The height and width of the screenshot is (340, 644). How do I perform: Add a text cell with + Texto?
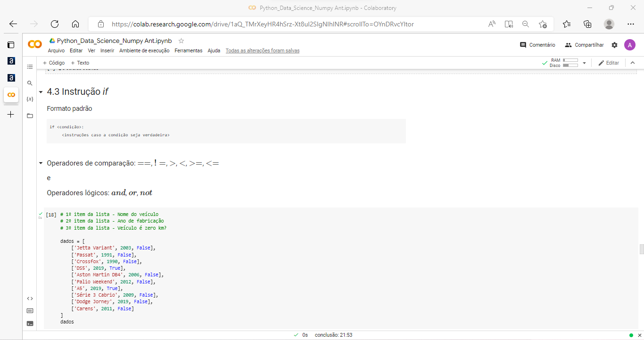[x=80, y=63]
